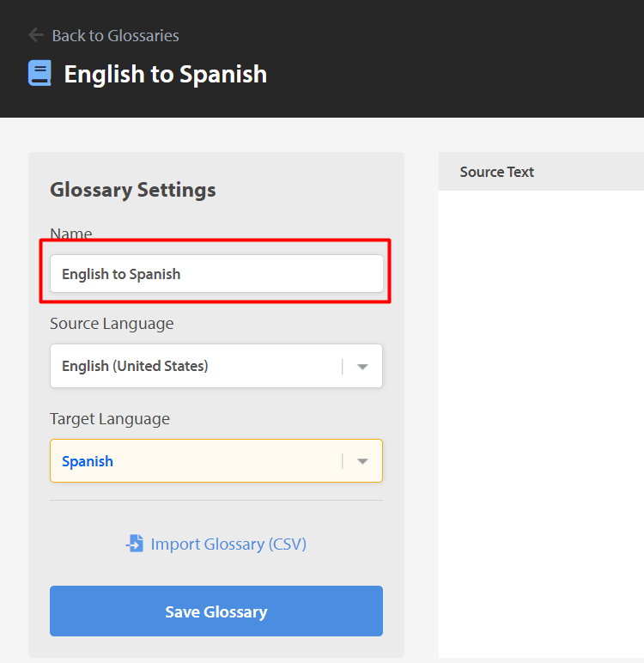This screenshot has width=644, height=663.
Task: Click the Target Language label
Action: [110, 419]
